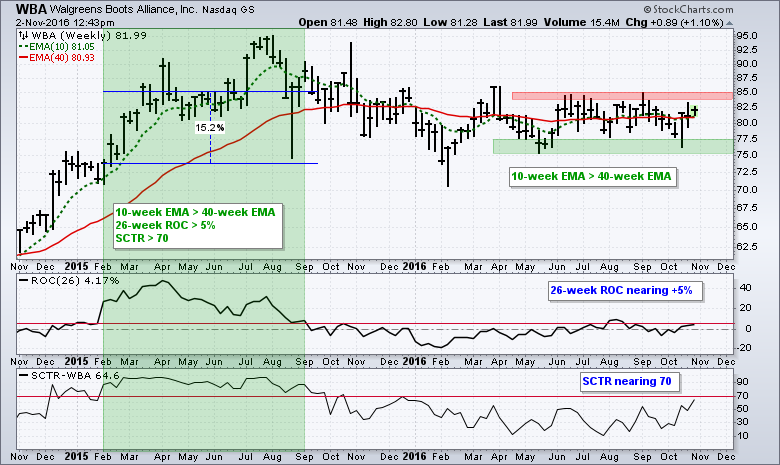Viewport: 780px width, 465px height.
Task: Click the Low 81.28 value
Action: [451, 22]
